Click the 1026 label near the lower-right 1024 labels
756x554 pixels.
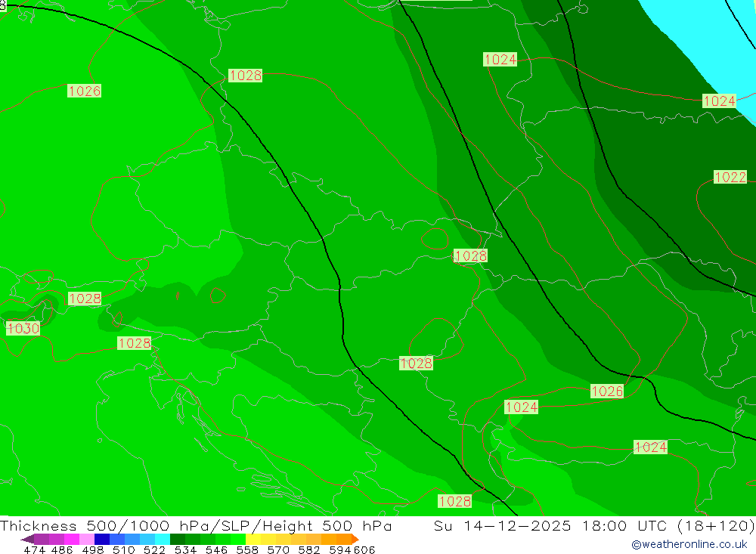click(607, 391)
